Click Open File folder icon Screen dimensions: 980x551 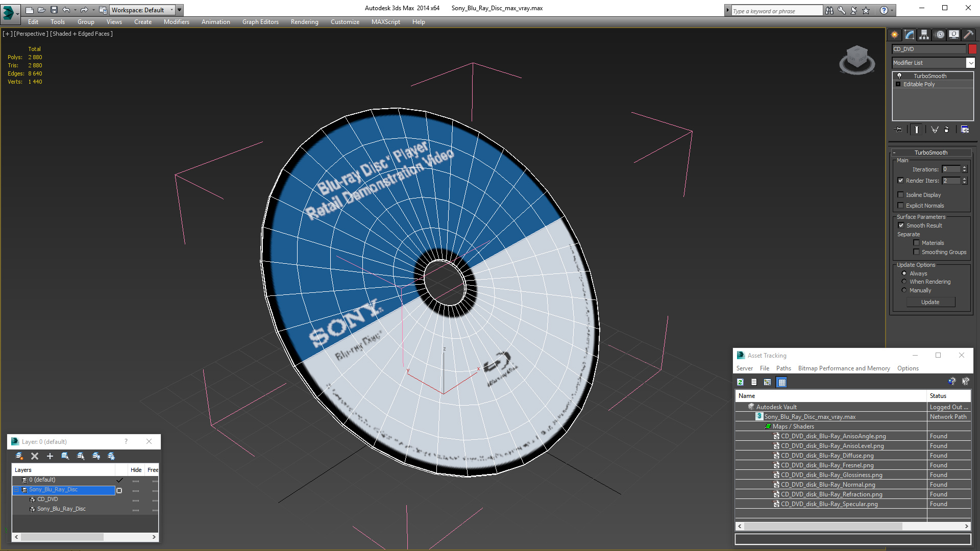click(x=42, y=10)
